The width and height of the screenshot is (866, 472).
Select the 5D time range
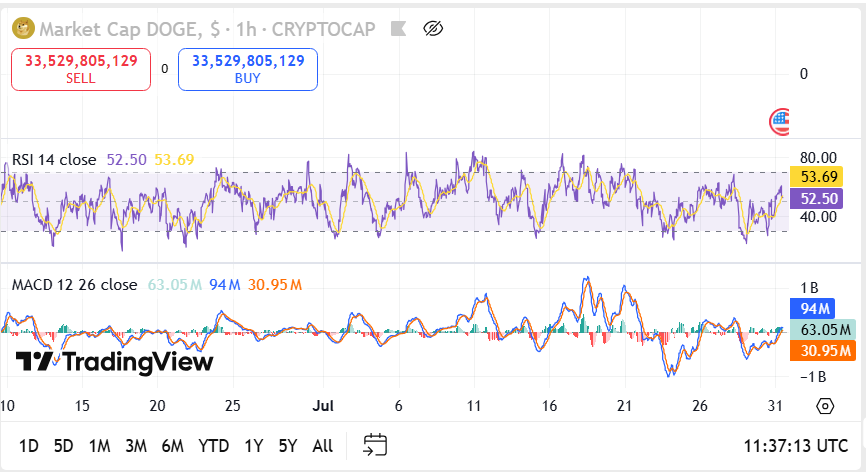point(63,445)
